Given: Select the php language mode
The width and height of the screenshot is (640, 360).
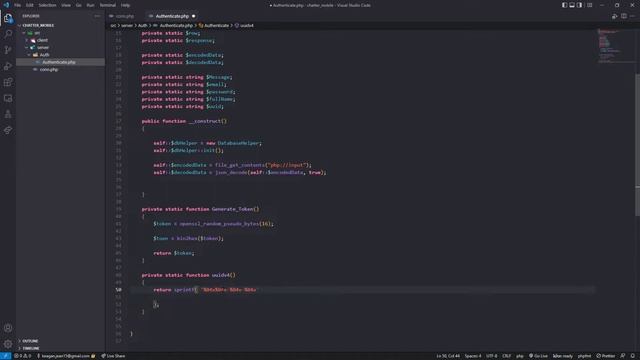Looking at the screenshot, I should click(520, 356).
